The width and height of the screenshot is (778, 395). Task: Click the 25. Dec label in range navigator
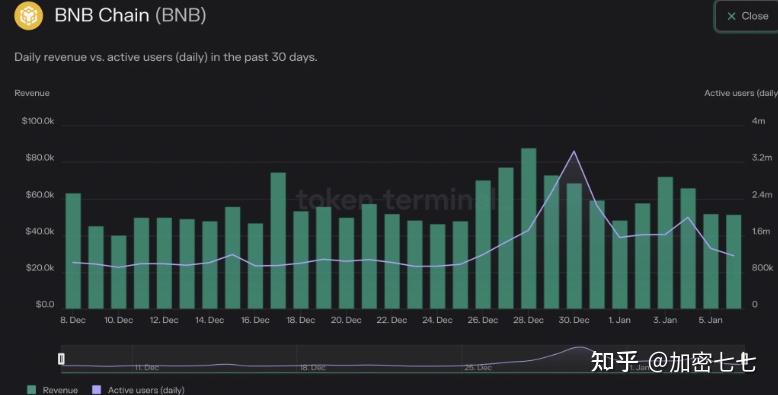[478, 368]
